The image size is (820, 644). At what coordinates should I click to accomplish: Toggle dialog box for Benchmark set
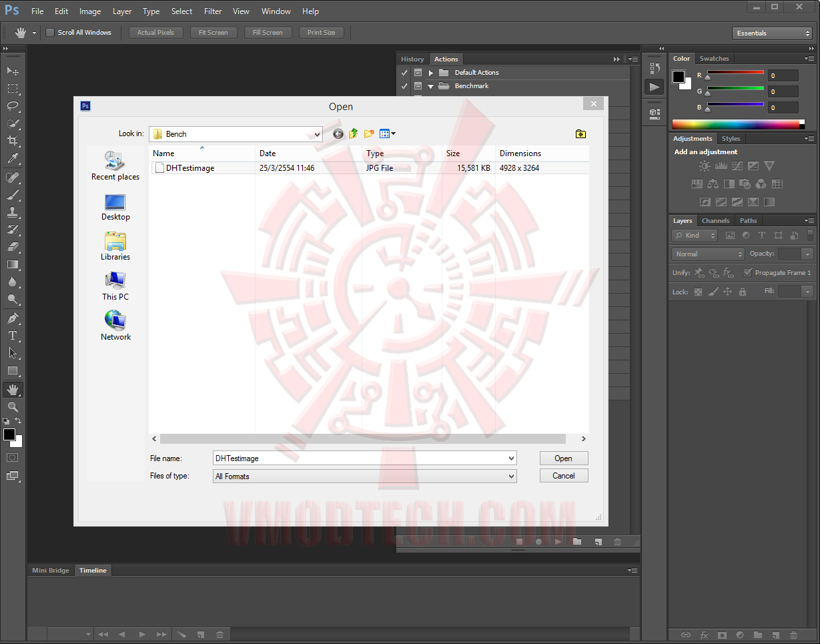point(418,86)
